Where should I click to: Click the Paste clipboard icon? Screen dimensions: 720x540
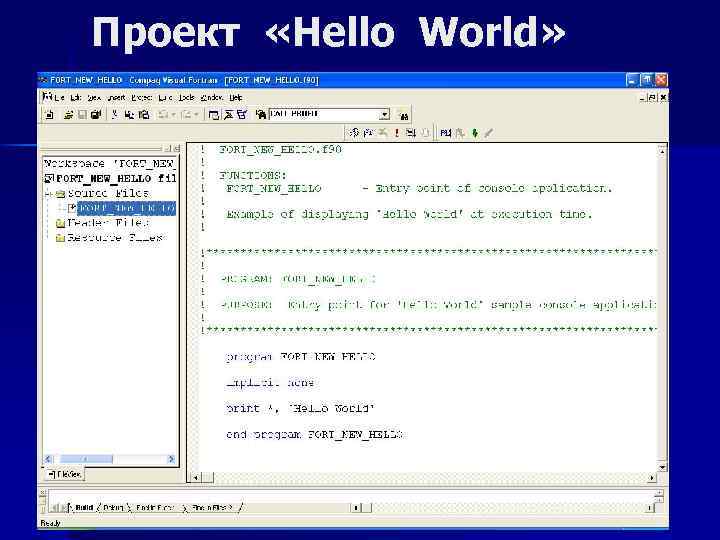point(144,115)
